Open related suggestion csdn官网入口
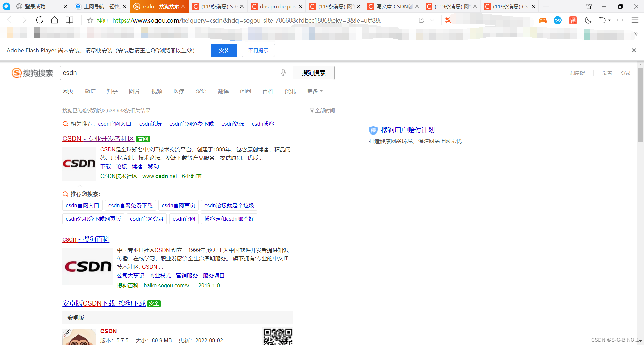The width and height of the screenshot is (644, 345). 115,124
